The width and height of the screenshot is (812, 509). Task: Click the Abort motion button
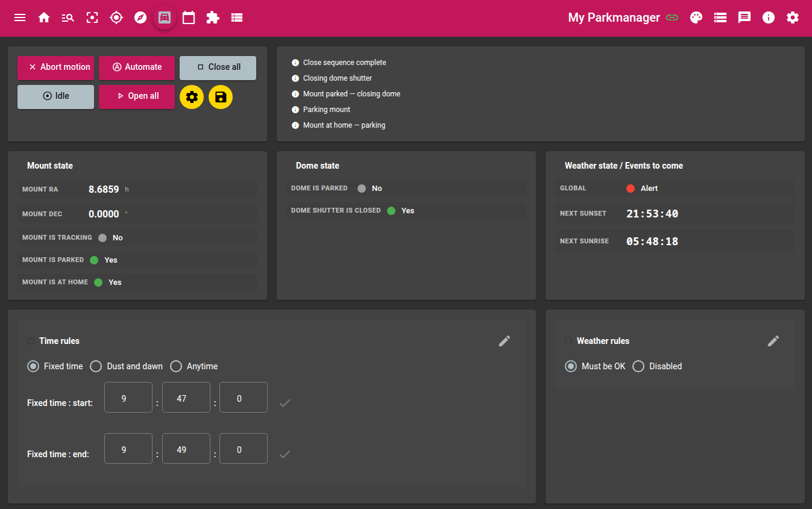click(x=55, y=67)
